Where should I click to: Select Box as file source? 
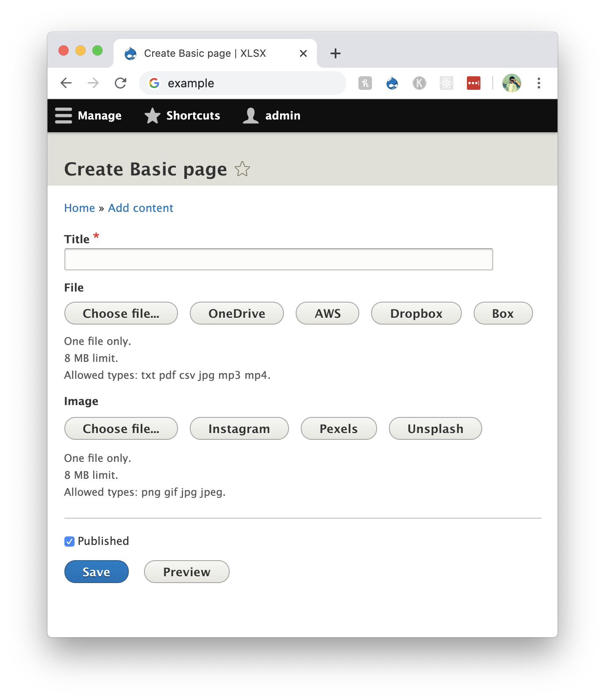pos(503,313)
